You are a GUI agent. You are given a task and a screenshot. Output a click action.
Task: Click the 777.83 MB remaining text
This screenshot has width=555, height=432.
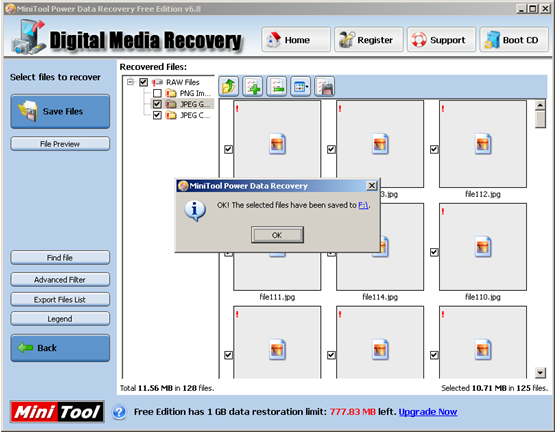coord(352,412)
